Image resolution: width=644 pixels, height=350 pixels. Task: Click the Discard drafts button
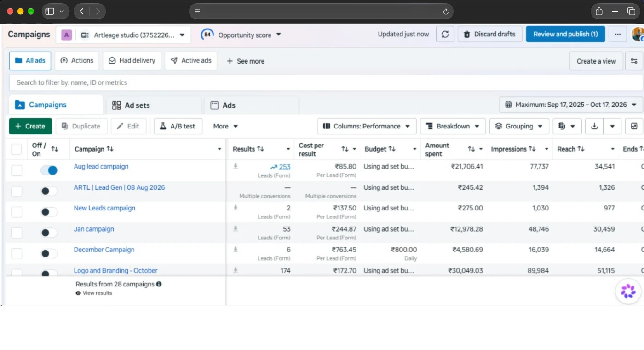[490, 34]
